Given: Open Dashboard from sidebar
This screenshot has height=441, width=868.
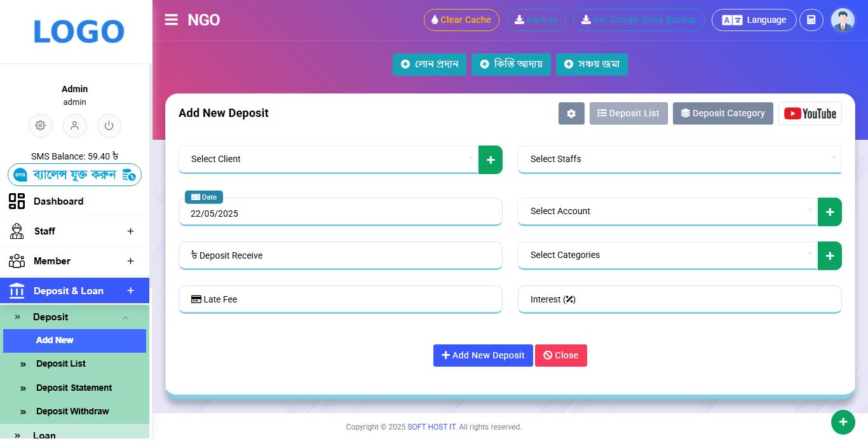Looking at the screenshot, I should pyautogui.click(x=74, y=201).
